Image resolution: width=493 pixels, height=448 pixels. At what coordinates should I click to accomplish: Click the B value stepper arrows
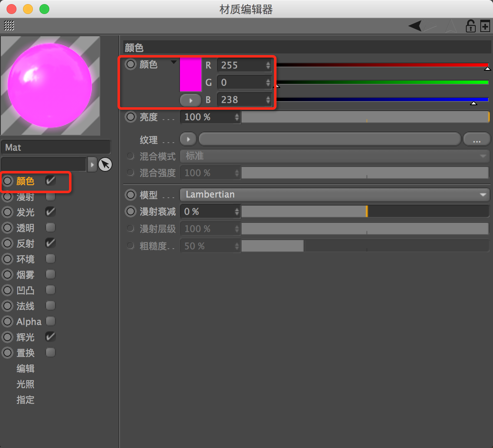click(268, 100)
